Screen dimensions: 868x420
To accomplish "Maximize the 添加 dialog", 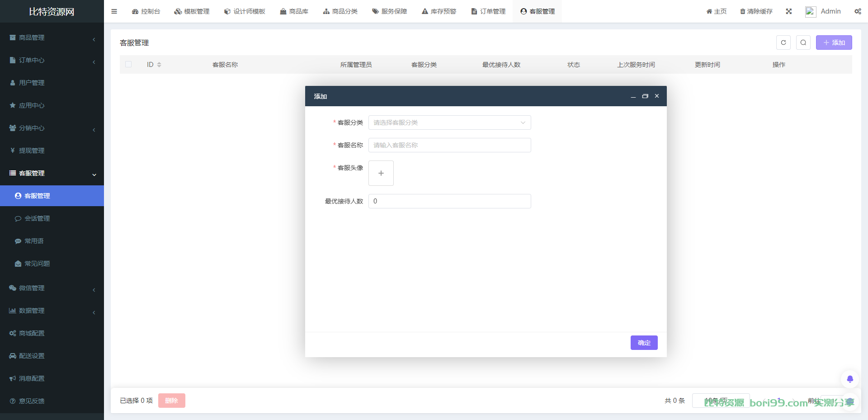I will pos(645,96).
